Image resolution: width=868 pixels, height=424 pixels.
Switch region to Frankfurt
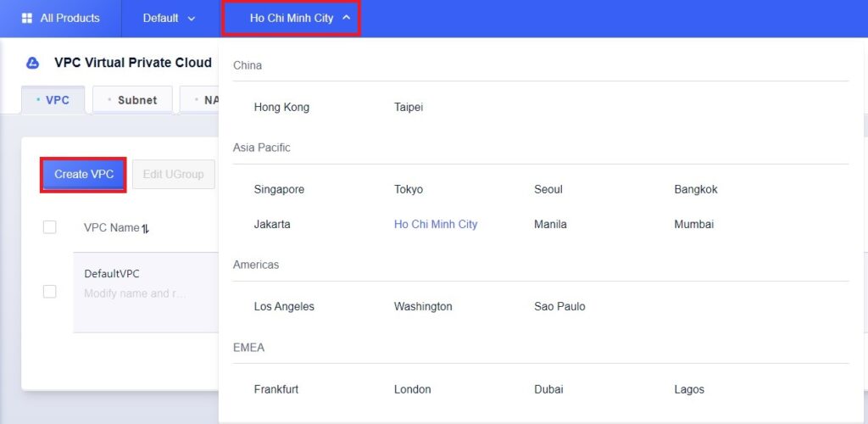[276, 389]
